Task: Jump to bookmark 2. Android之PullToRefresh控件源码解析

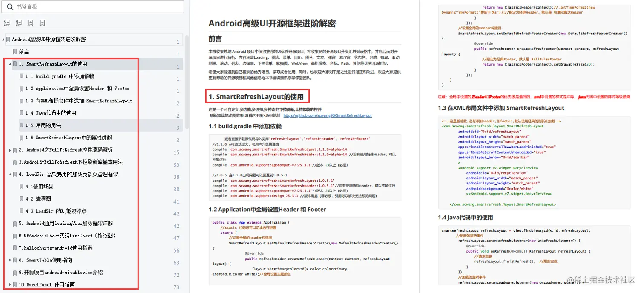Action: pos(66,150)
